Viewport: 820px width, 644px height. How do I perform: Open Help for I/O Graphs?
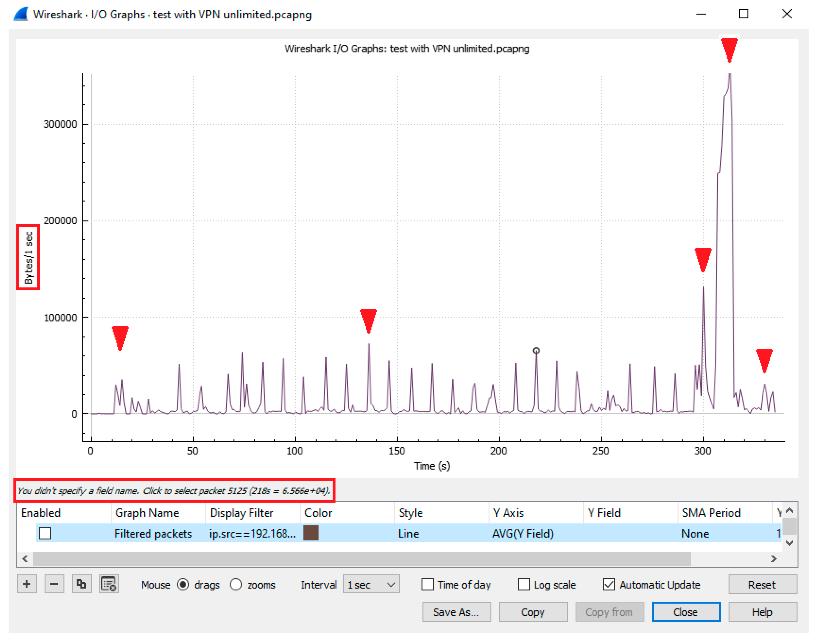(x=763, y=612)
